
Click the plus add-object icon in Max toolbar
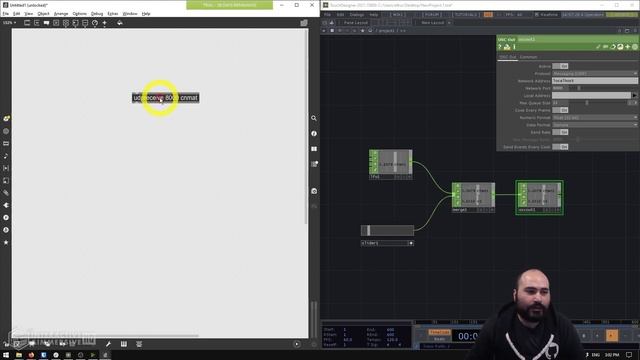(104, 23)
